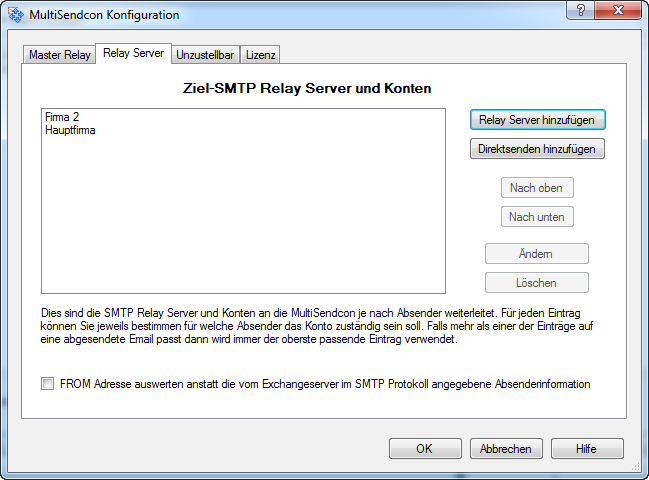Click Relay Server hinzufügen button
The image size is (649, 480).
tap(537, 120)
